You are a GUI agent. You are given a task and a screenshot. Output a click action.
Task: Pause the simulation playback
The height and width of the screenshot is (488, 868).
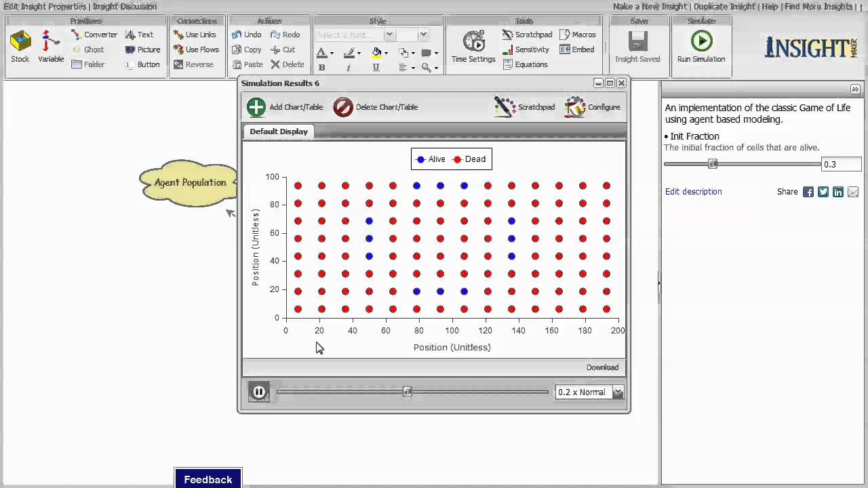tap(258, 392)
